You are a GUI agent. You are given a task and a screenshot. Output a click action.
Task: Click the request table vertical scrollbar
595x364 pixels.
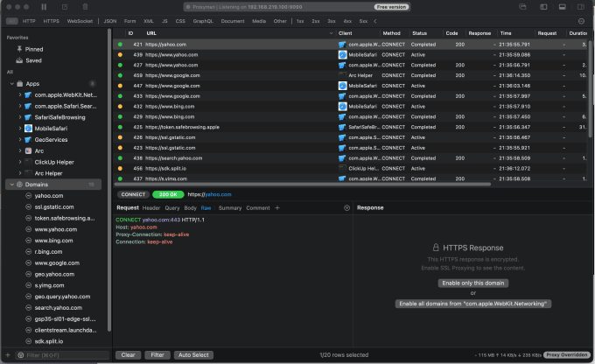[x=590, y=89]
